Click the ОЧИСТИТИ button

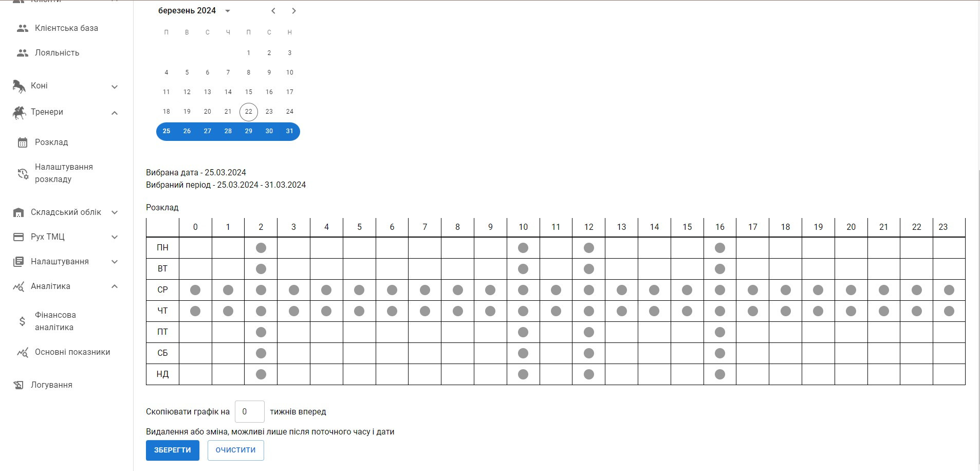click(x=236, y=450)
